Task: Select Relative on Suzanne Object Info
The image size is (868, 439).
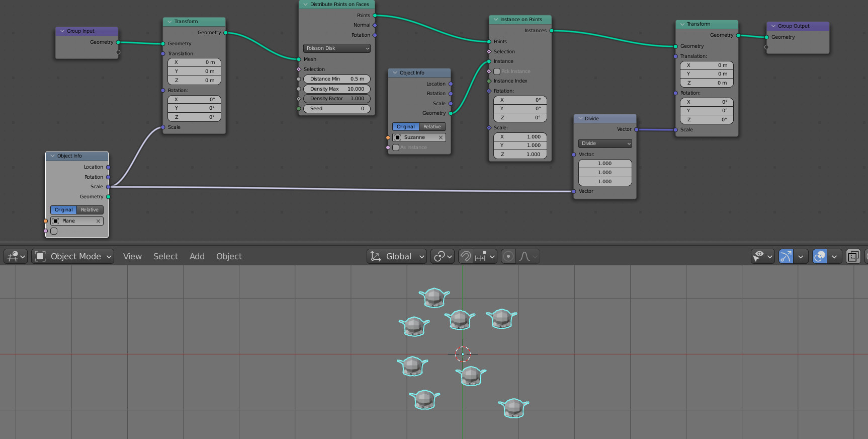Action: tap(432, 127)
